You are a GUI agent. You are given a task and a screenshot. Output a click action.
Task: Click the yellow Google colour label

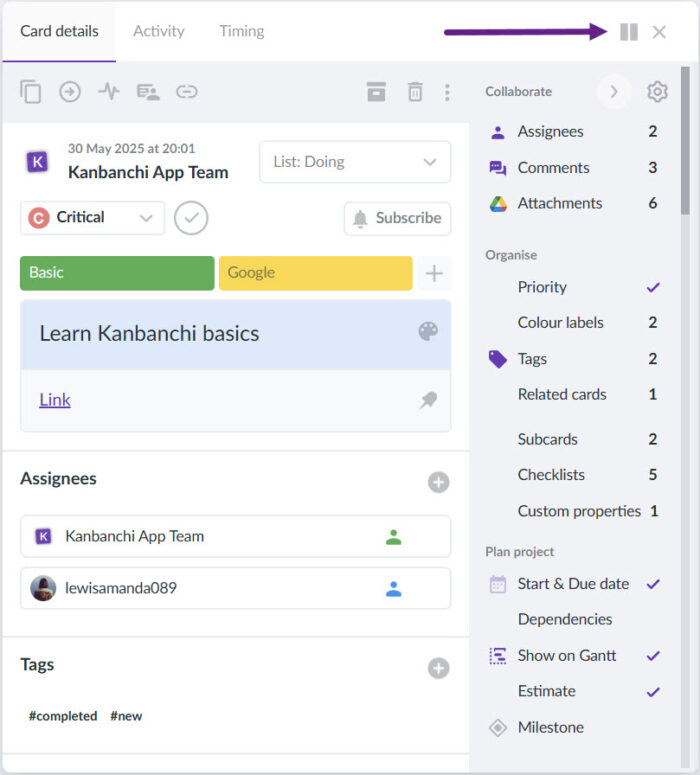315,273
